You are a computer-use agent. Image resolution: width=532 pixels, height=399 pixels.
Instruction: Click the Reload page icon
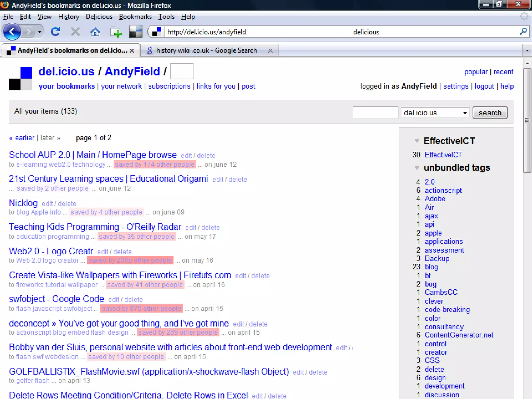pyautogui.click(x=55, y=32)
